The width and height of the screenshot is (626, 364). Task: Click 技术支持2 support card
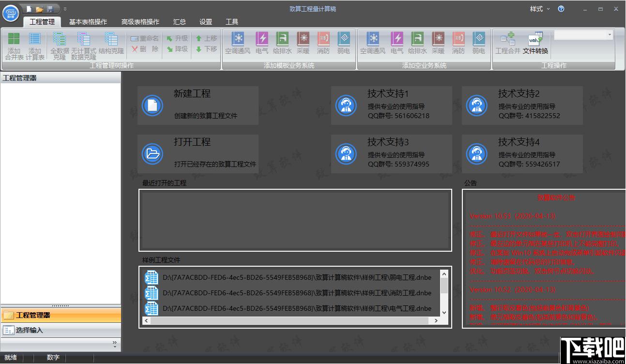coord(522,106)
